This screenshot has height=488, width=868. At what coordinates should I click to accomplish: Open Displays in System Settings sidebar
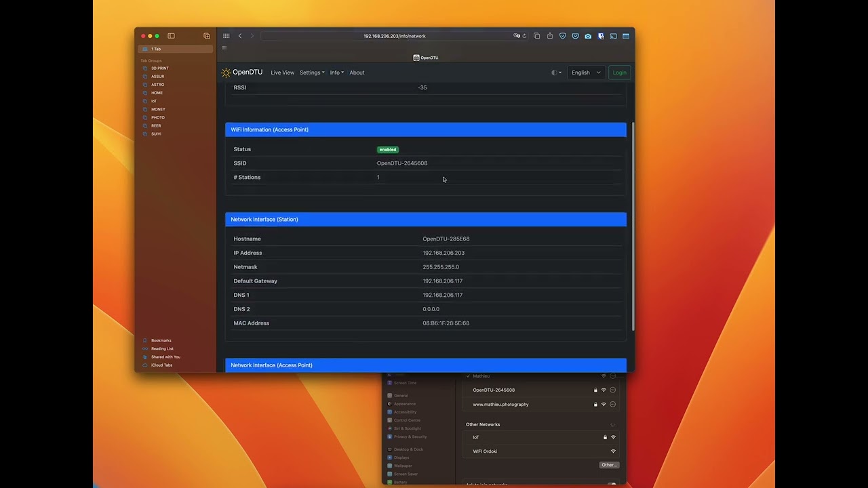[x=399, y=457]
